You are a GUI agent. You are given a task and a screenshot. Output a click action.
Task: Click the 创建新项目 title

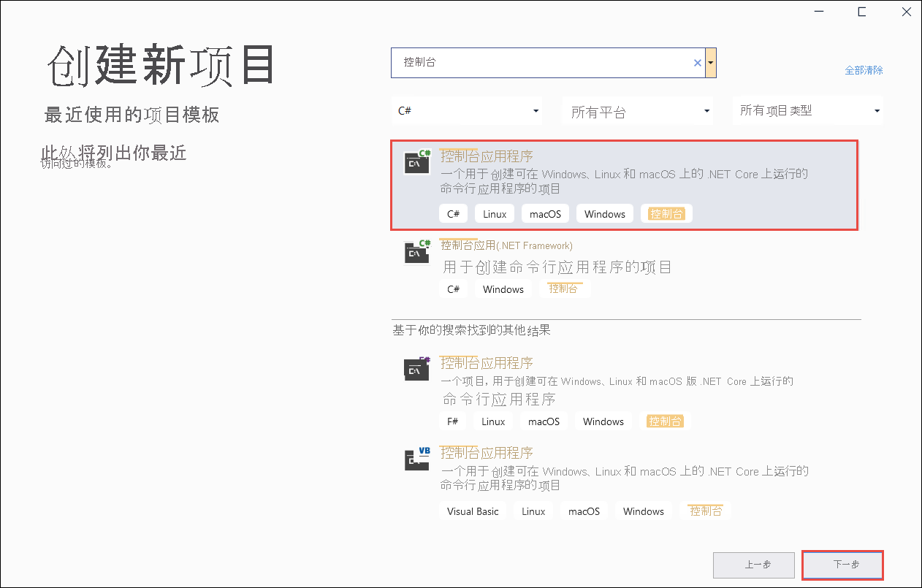(161, 66)
